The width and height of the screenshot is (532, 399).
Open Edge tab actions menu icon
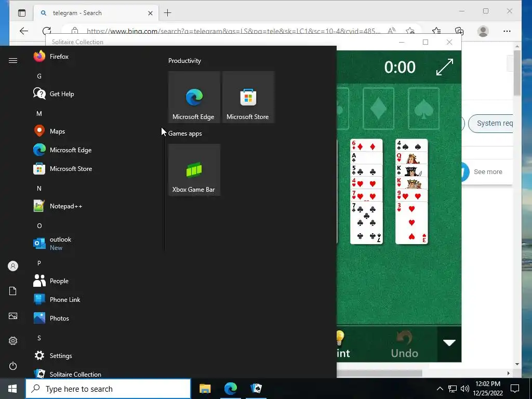tap(22, 13)
